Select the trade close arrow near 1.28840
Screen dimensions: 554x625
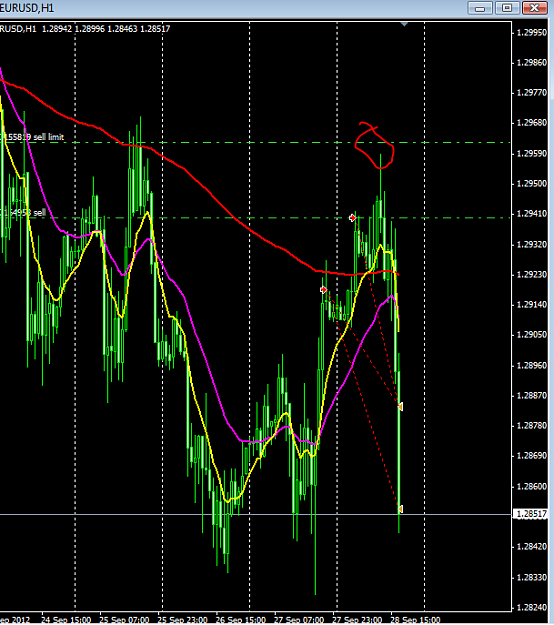pyautogui.click(x=400, y=407)
